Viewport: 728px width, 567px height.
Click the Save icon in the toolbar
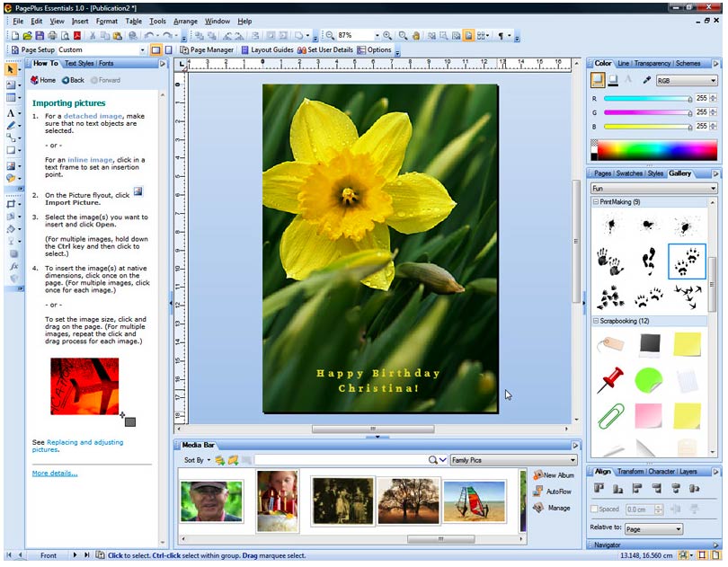click(x=40, y=36)
